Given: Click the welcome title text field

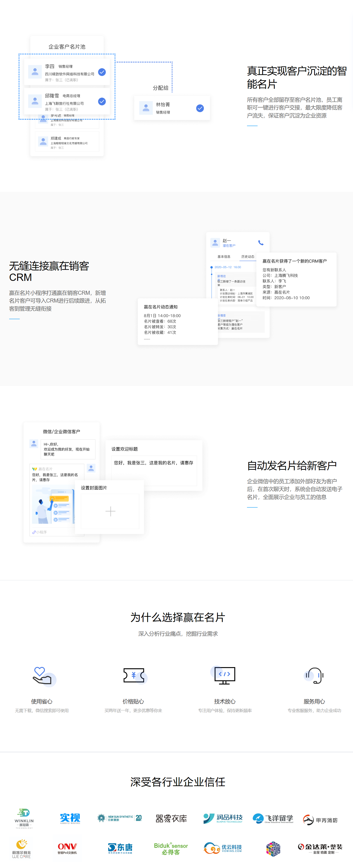Looking at the screenshot, I should [x=154, y=470].
